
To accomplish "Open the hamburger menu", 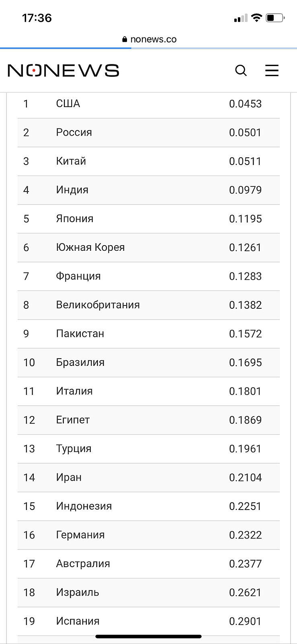I will (x=272, y=70).
